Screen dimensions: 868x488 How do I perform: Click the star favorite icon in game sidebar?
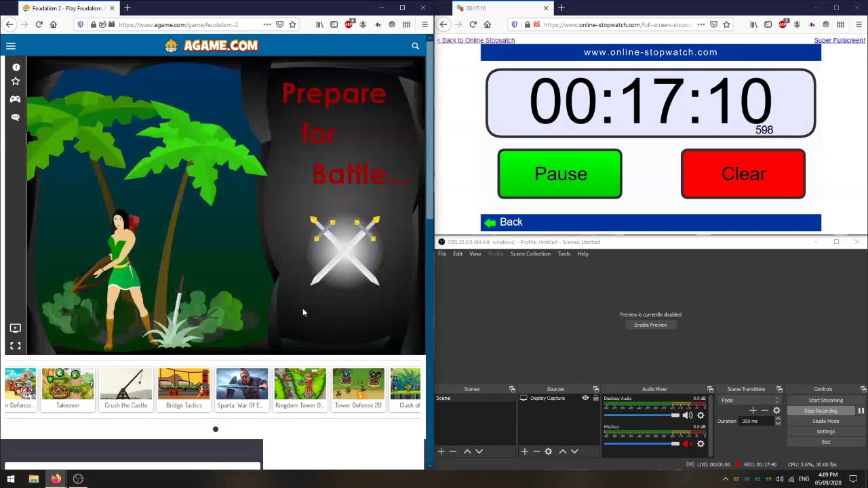click(16, 81)
